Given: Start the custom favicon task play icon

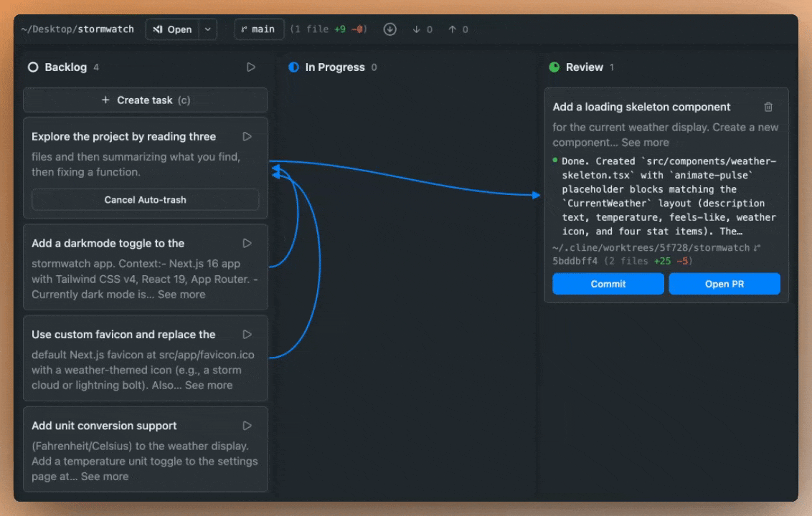Looking at the screenshot, I should point(247,334).
